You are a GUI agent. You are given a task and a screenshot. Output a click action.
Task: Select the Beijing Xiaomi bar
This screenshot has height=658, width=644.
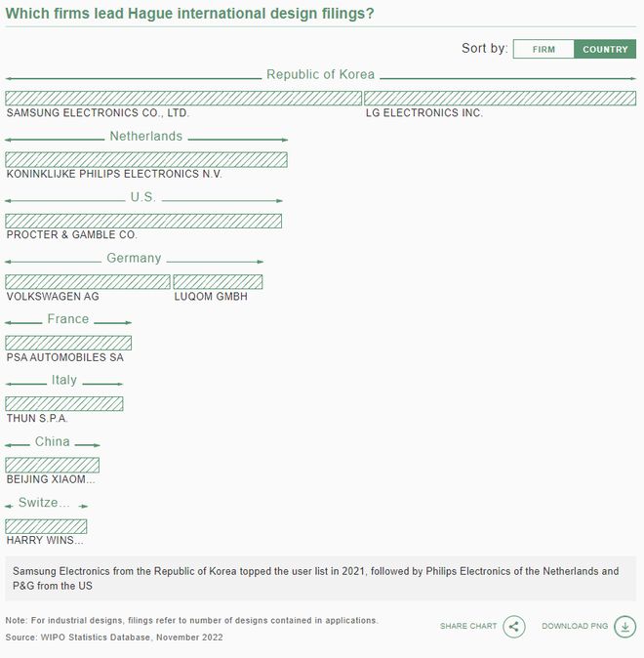coord(53,465)
